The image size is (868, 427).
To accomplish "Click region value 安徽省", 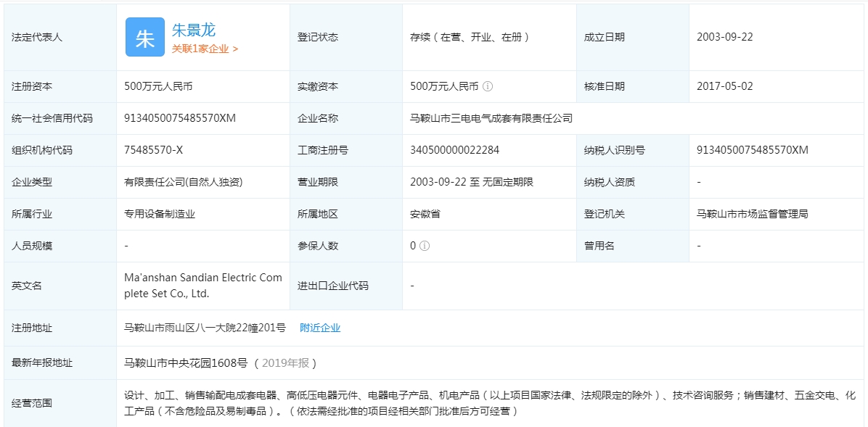I will [x=425, y=214].
